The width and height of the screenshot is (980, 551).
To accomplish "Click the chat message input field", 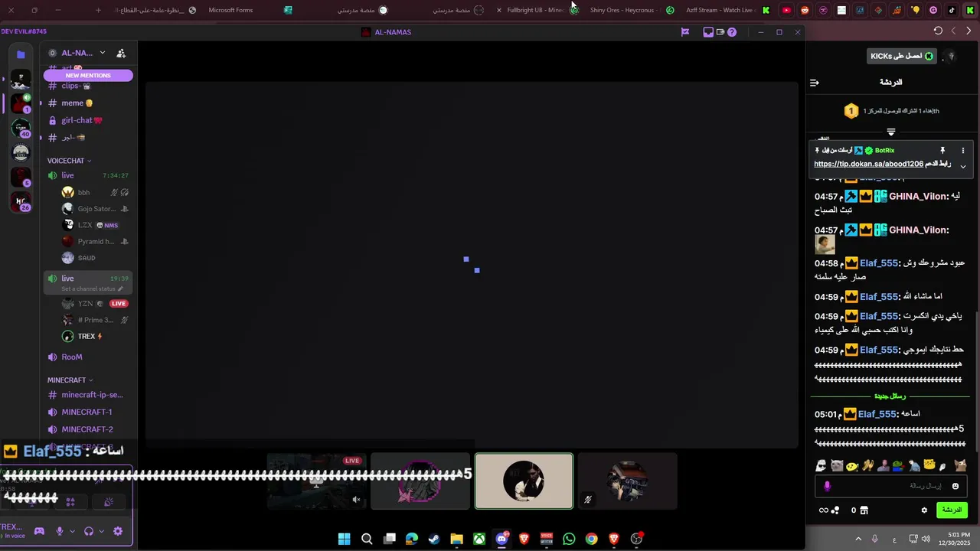I will point(890,486).
